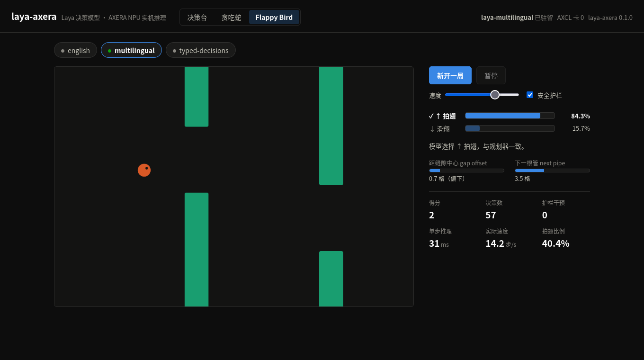Click the 实际速度 value 14.2 步/s
The width and height of the screenshot is (644, 360).
pyautogui.click(x=501, y=243)
